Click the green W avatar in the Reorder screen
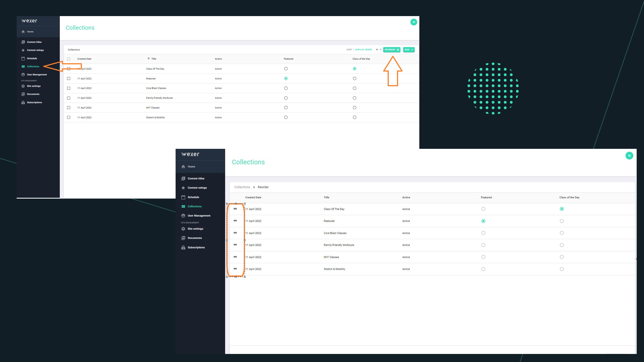This screenshot has height=362, width=644. [629, 156]
